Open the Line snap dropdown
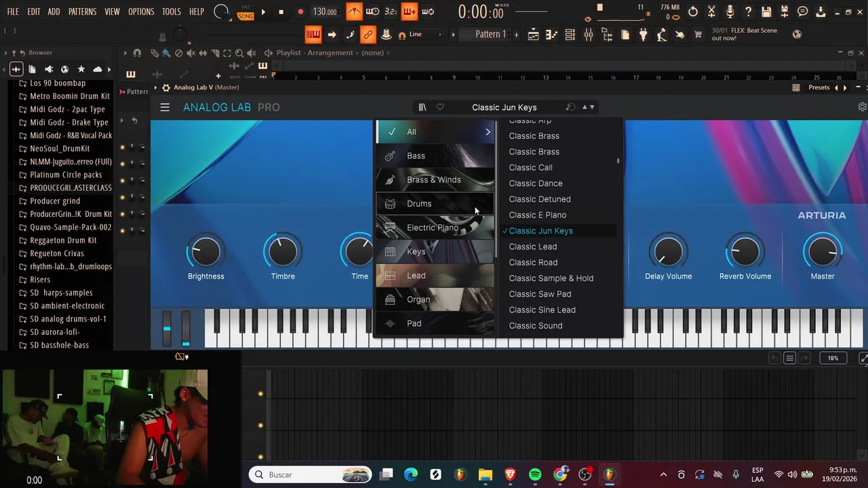Image resolution: width=868 pixels, height=488 pixels. coord(424,35)
